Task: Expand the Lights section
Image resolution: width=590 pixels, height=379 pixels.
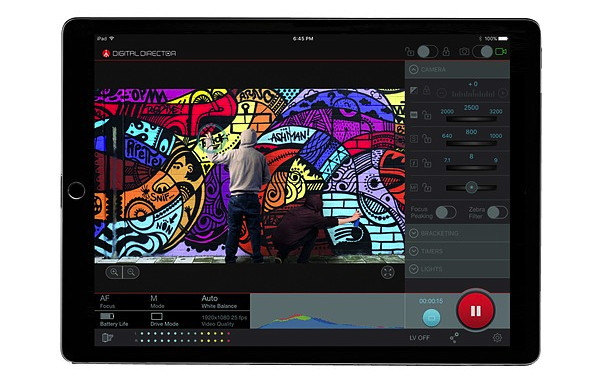Action: 457,269
